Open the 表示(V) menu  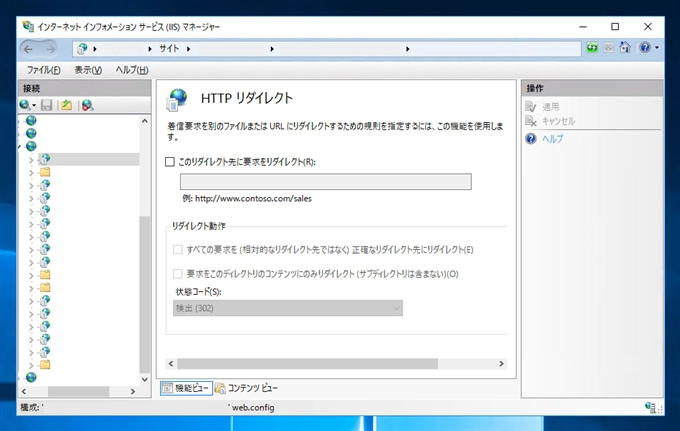pos(88,70)
